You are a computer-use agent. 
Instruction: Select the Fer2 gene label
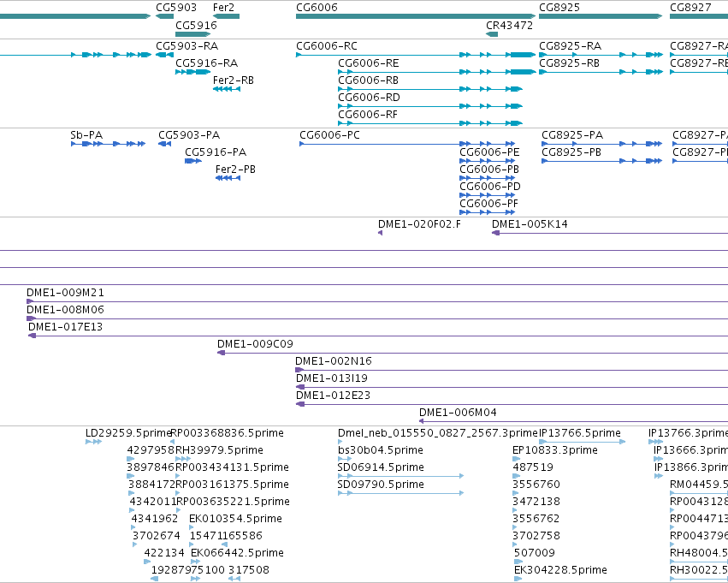223,8
